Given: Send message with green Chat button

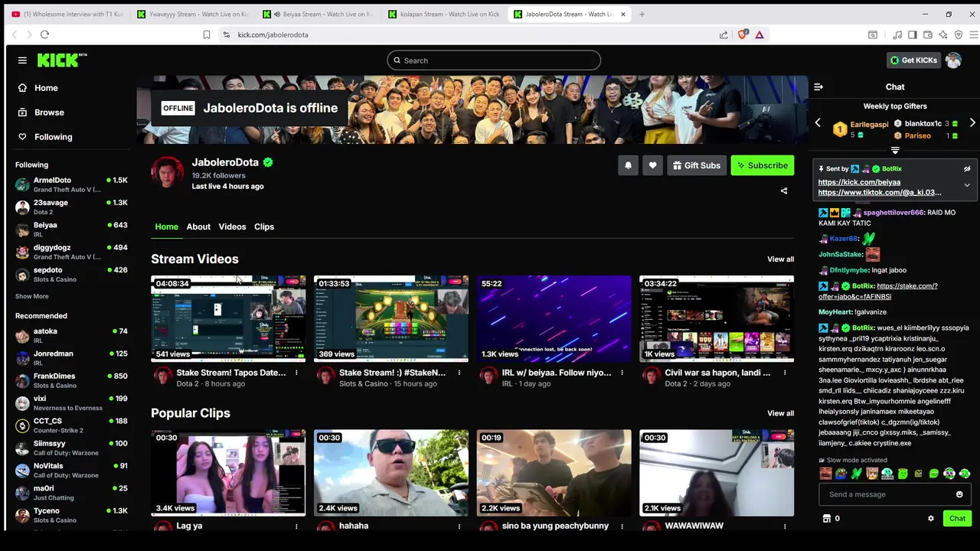Looking at the screenshot, I should [957, 518].
